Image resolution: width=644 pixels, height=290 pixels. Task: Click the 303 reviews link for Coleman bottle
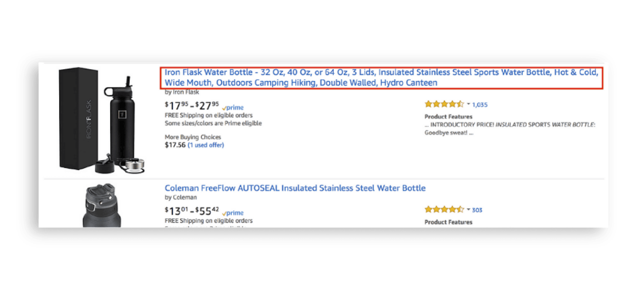click(477, 209)
